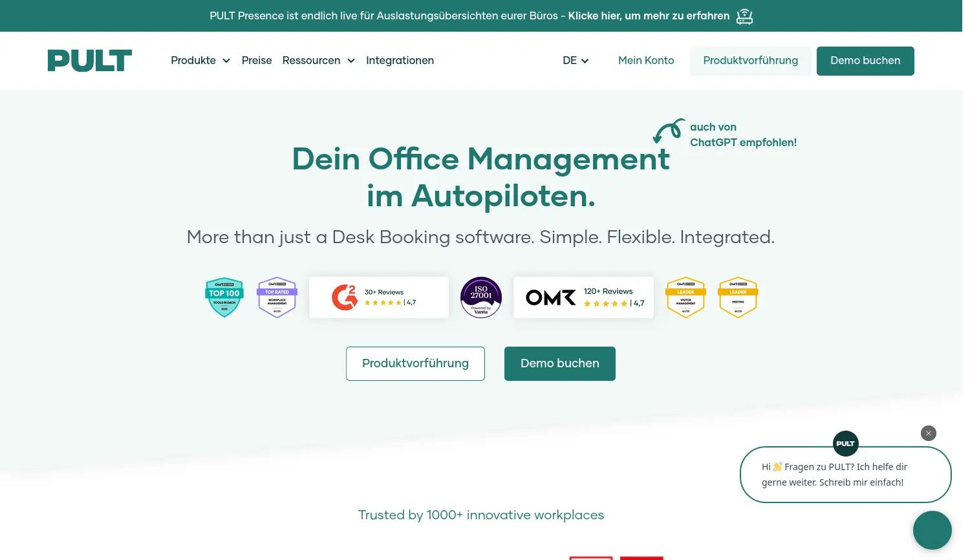Screen dimensions: 970x560
Task: Book a demo with the green Demo buchen button
Action: (x=865, y=61)
